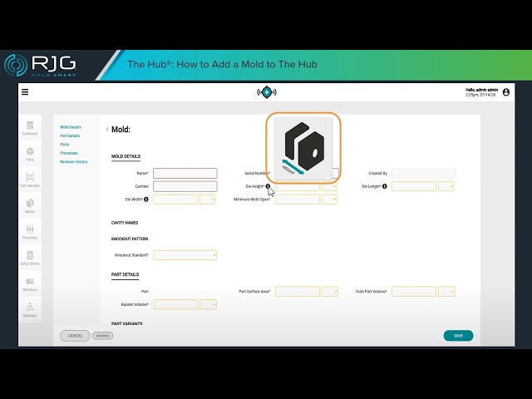Jump to Parts section link

pyautogui.click(x=65, y=145)
